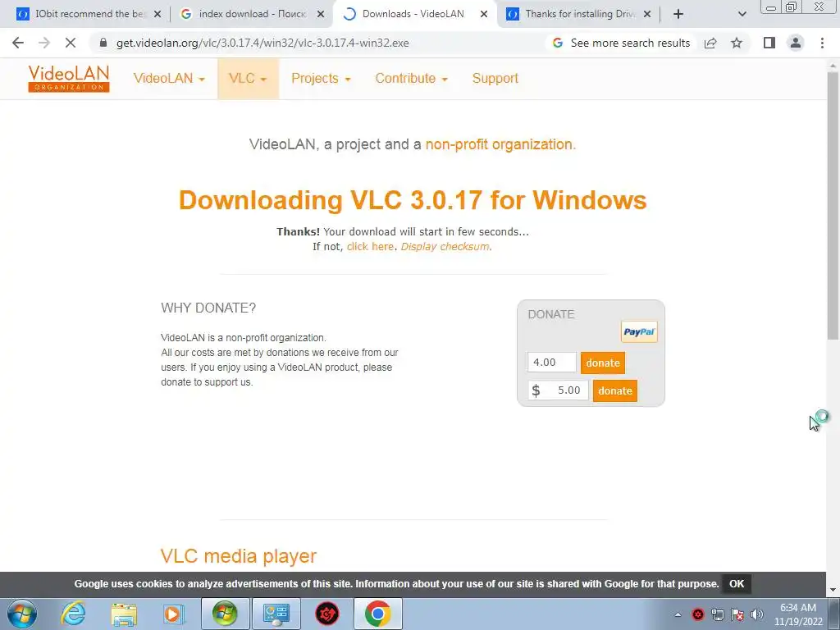Viewport: 840px width, 630px height.
Task: Open the red Driver Booster taskbar icon
Action: 326,614
